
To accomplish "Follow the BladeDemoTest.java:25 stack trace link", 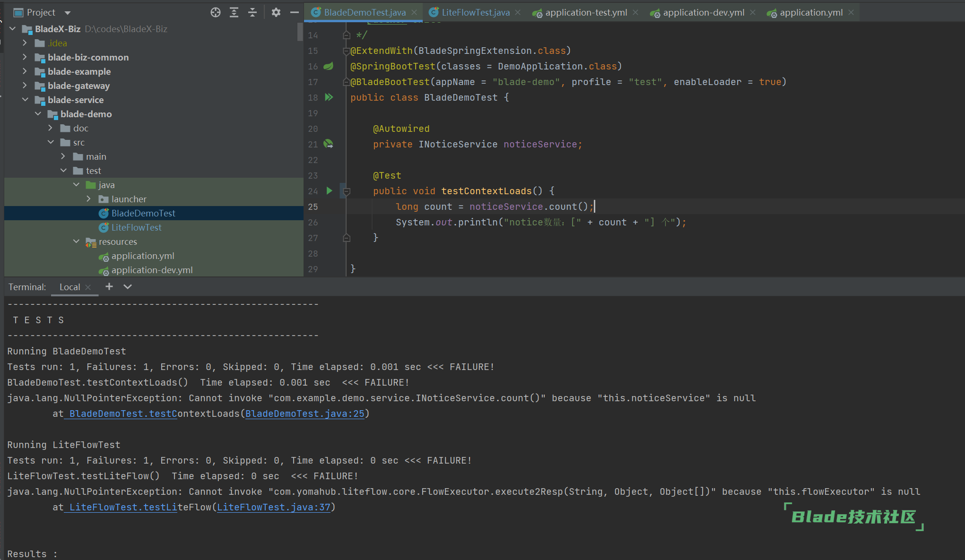I will (305, 414).
